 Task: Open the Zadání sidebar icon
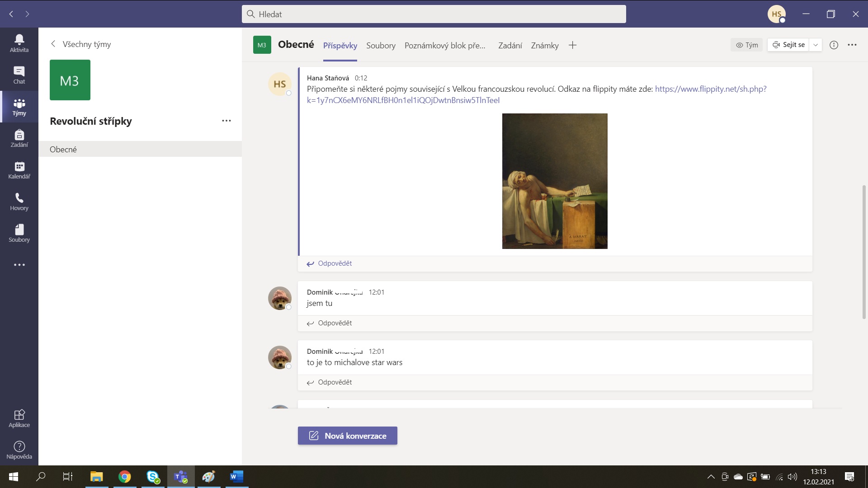point(19,138)
